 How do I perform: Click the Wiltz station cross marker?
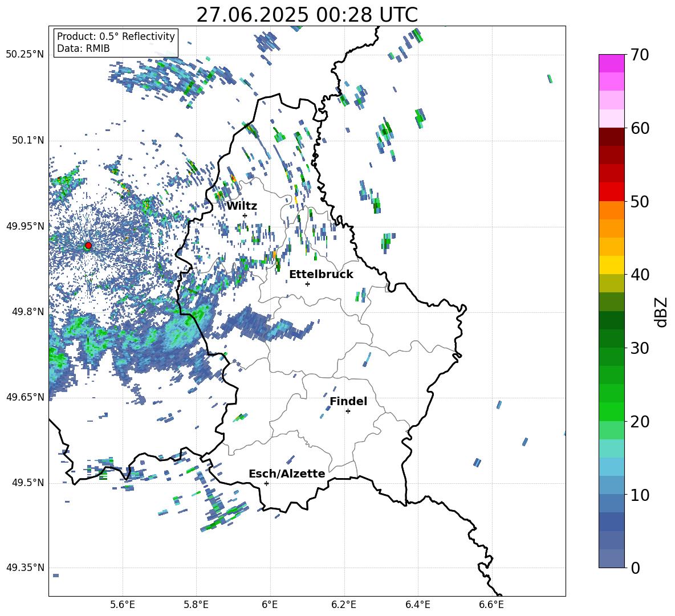[x=245, y=215]
